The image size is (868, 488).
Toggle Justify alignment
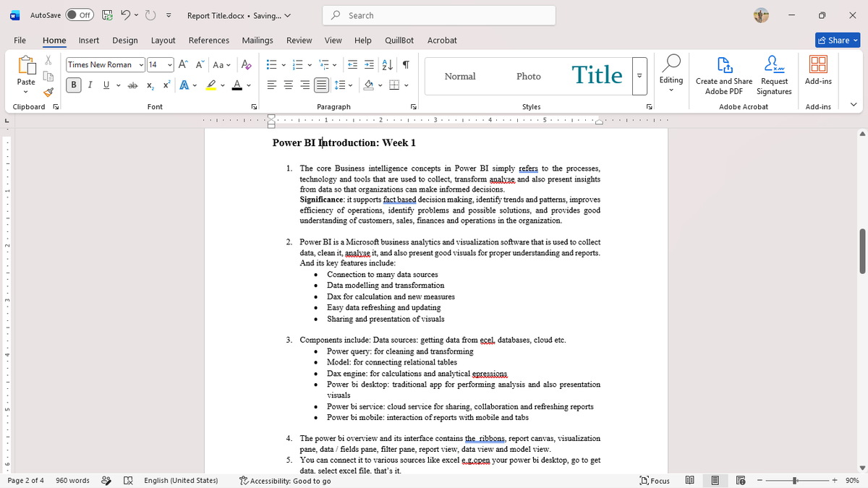coord(320,85)
